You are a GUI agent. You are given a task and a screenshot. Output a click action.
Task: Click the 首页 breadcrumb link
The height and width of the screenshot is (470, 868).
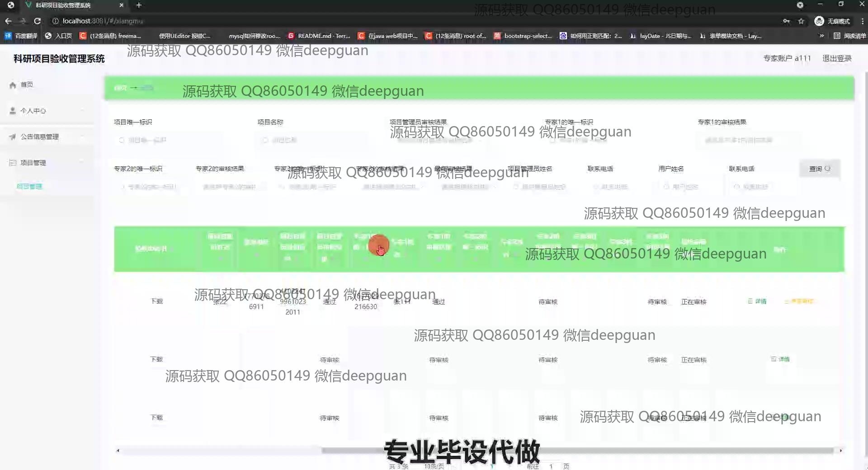click(120, 88)
